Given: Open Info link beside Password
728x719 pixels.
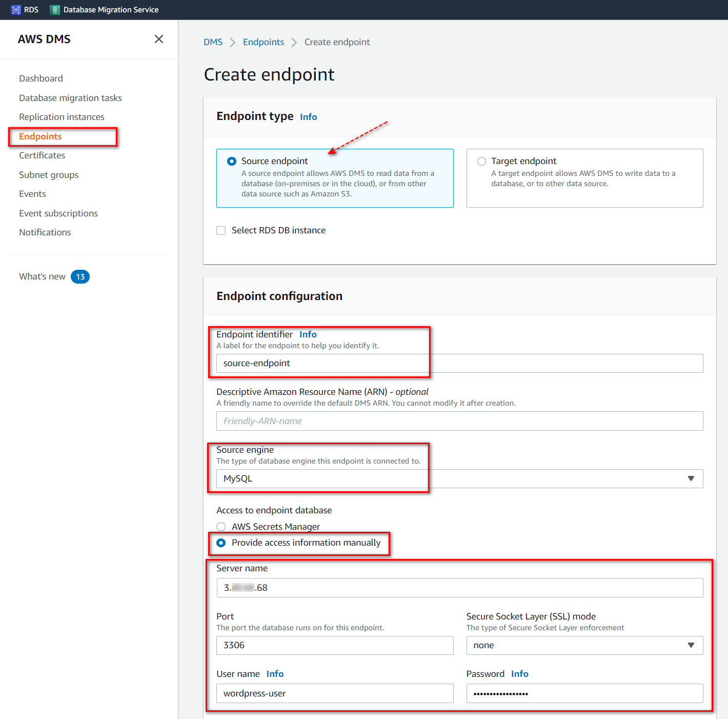Looking at the screenshot, I should (520, 674).
